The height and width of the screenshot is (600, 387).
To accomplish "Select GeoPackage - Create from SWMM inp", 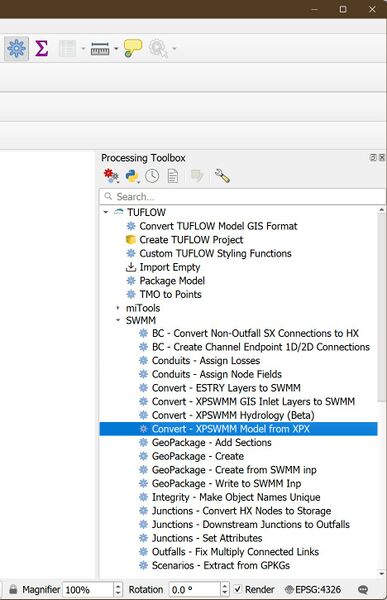I will click(234, 470).
